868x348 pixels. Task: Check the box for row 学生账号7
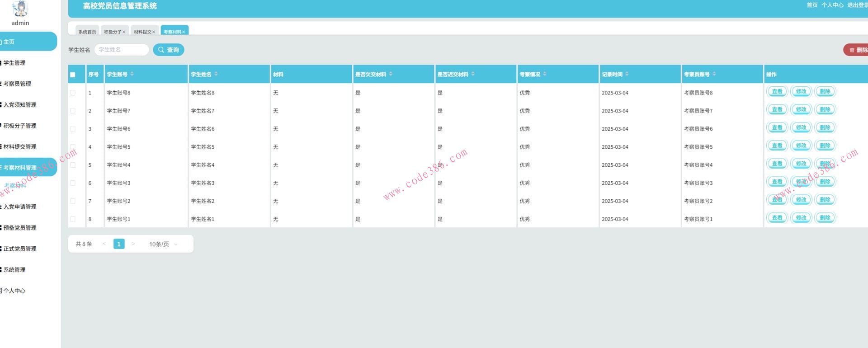(x=73, y=111)
